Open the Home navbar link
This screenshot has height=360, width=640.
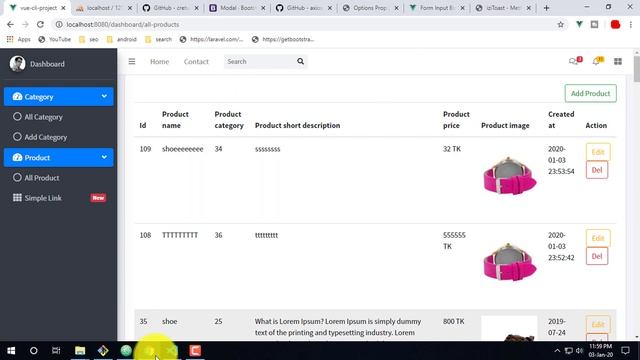pos(159,62)
